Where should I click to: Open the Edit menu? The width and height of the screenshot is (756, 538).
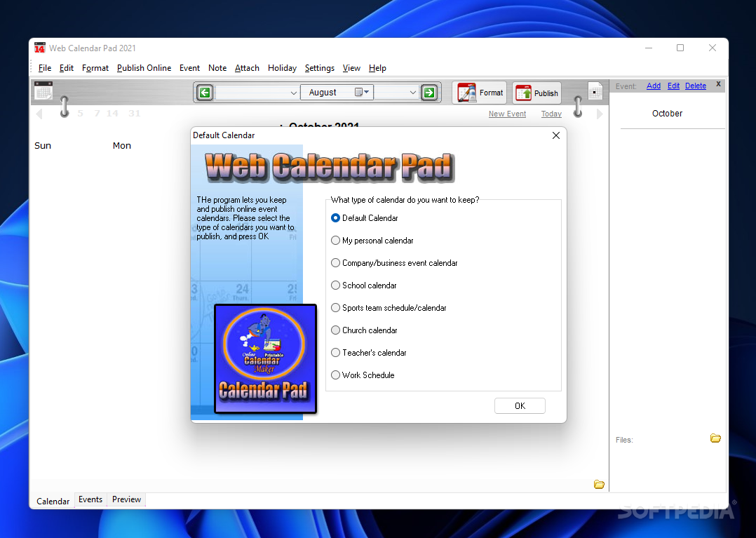pos(67,68)
